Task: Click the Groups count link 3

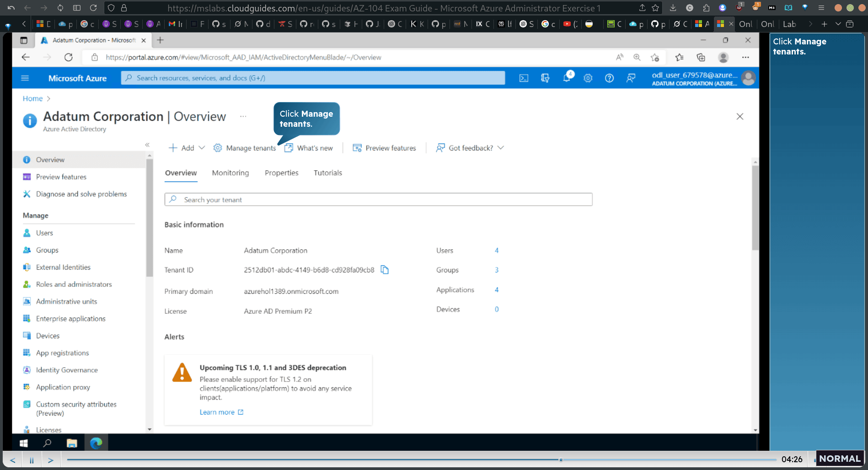Action: coord(497,270)
